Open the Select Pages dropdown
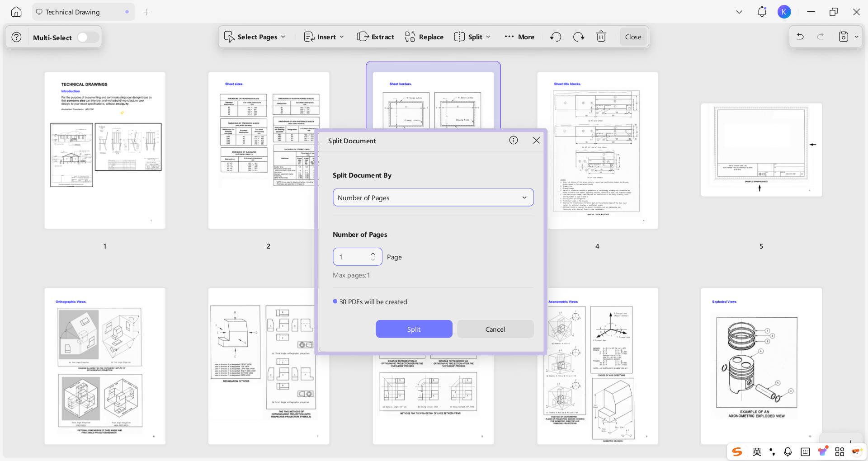 point(255,37)
